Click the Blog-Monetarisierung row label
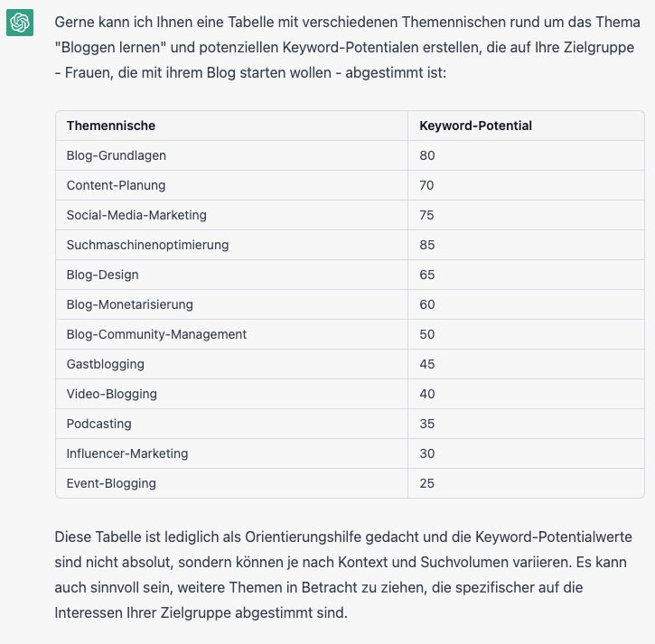Viewport: 655px width, 644px height. coord(129,304)
